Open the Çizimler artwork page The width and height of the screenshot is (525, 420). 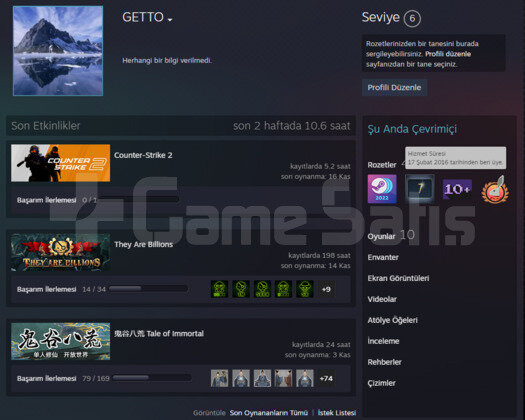381,383
